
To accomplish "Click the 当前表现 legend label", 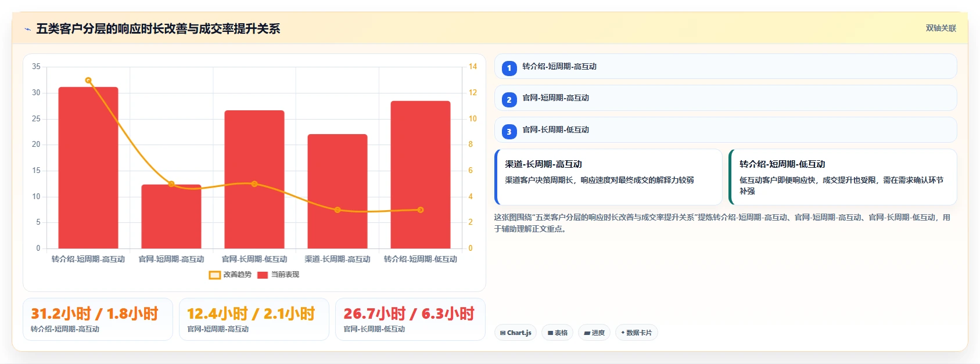I will (285, 275).
